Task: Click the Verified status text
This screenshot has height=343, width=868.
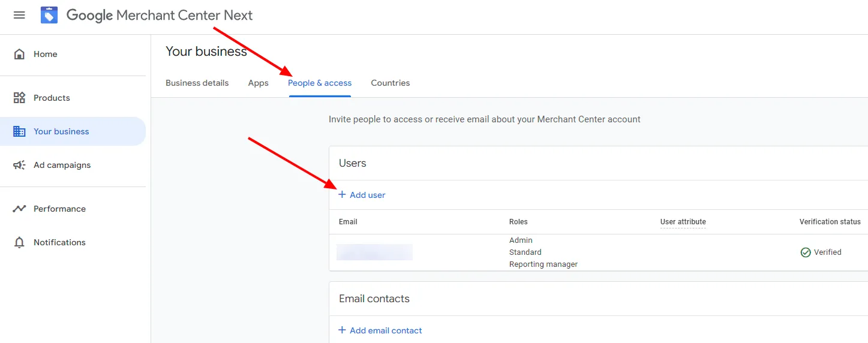Action: pos(828,252)
